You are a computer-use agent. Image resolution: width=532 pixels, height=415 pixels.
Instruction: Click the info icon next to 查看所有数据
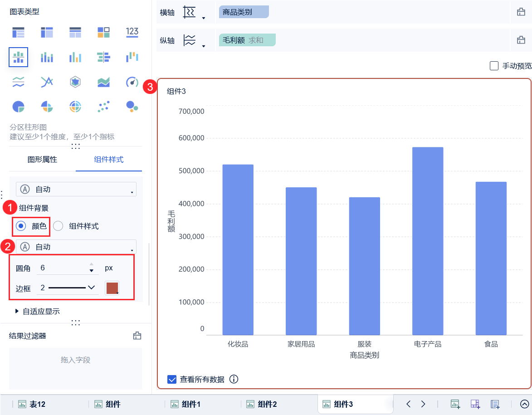click(234, 379)
